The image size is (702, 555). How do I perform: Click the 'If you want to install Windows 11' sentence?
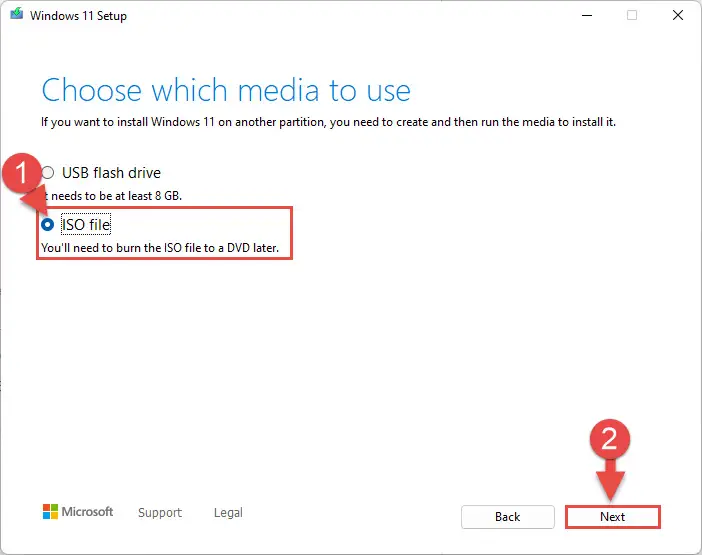coord(329,122)
